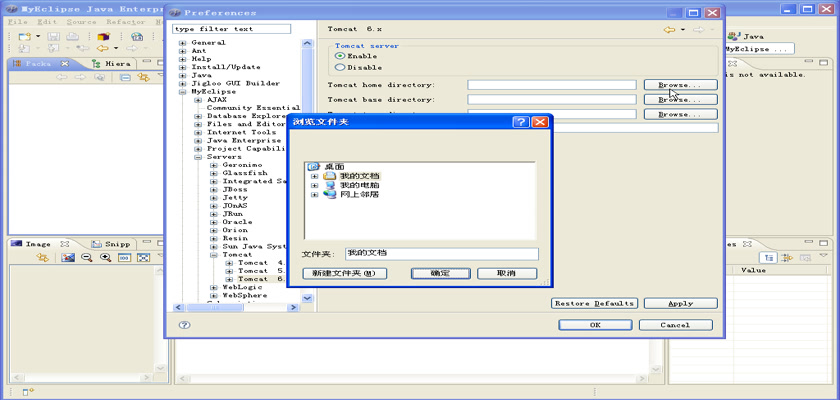This screenshot has height=400, width=840.
Task: Select WebLogic in Servers tree
Action: [x=242, y=287]
